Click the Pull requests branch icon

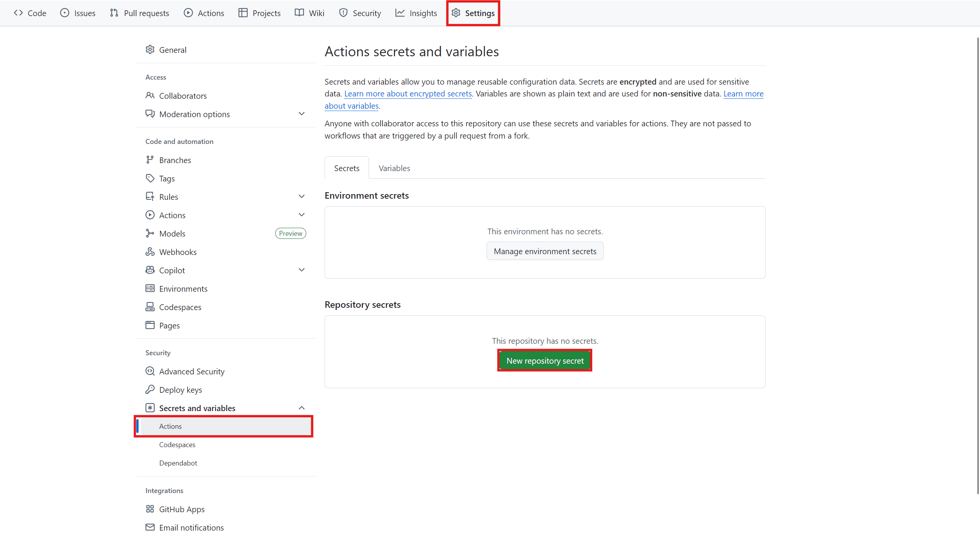[x=114, y=13]
